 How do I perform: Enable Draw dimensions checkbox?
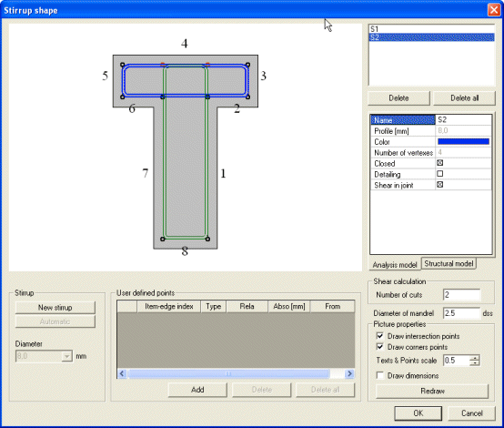[x=380, y=375]
